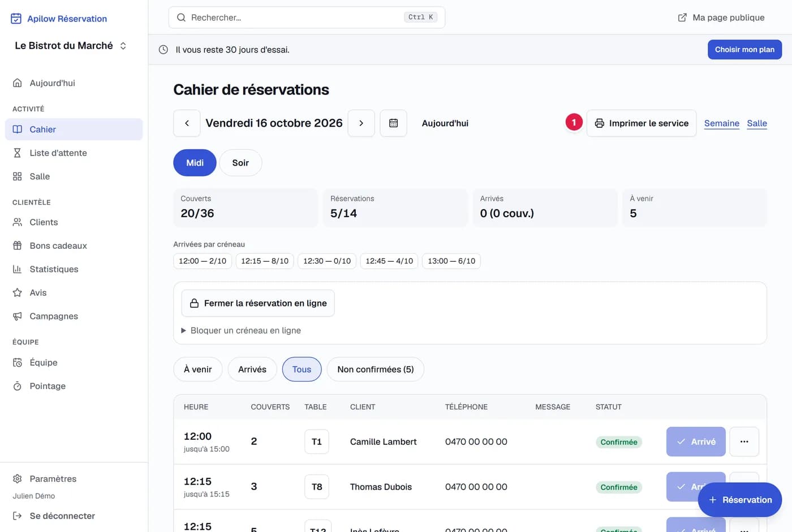Filter reservations by À venir

[x=198, y=369]
